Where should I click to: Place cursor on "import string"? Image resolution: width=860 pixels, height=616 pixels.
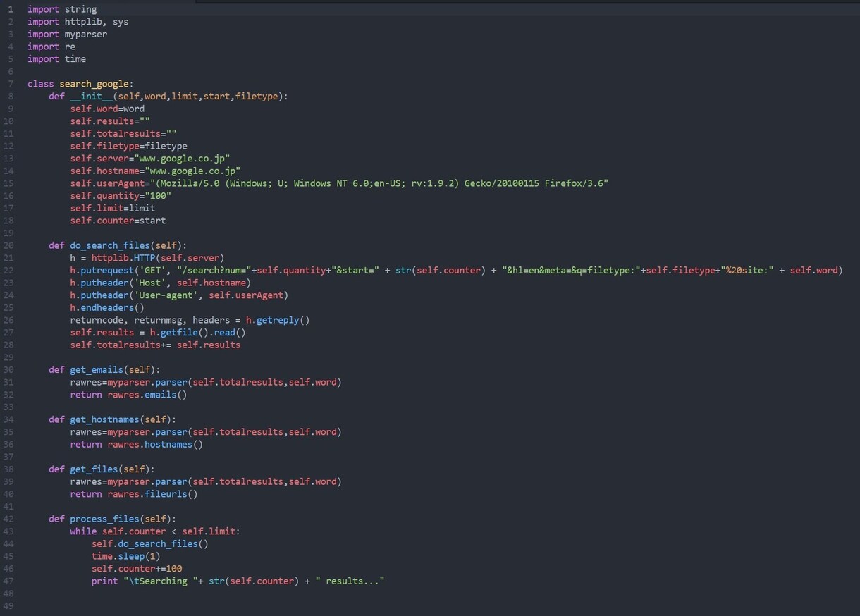pyautogui.click(x=62, y=9)
